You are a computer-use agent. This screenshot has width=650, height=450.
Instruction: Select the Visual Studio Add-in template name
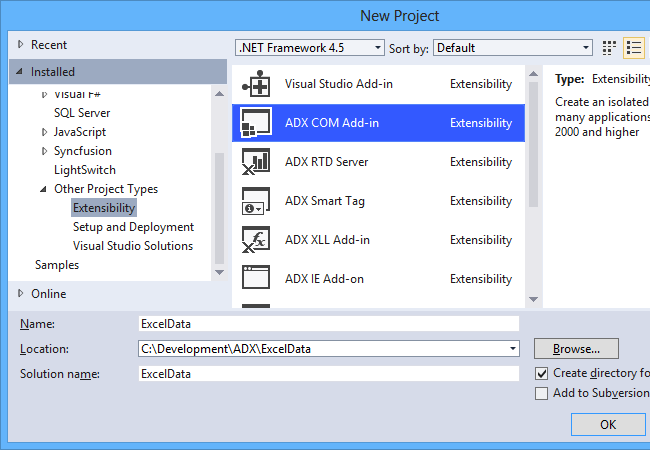(339, 84)
